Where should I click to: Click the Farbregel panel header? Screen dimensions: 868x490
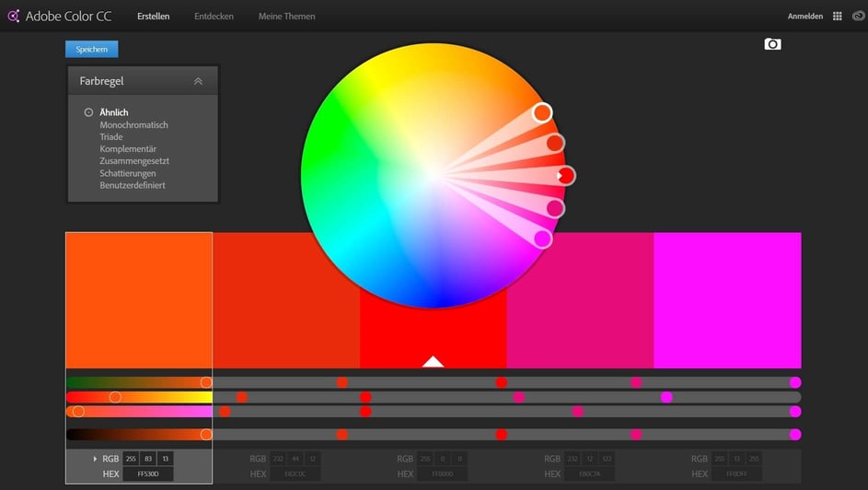tap(143, 81)
